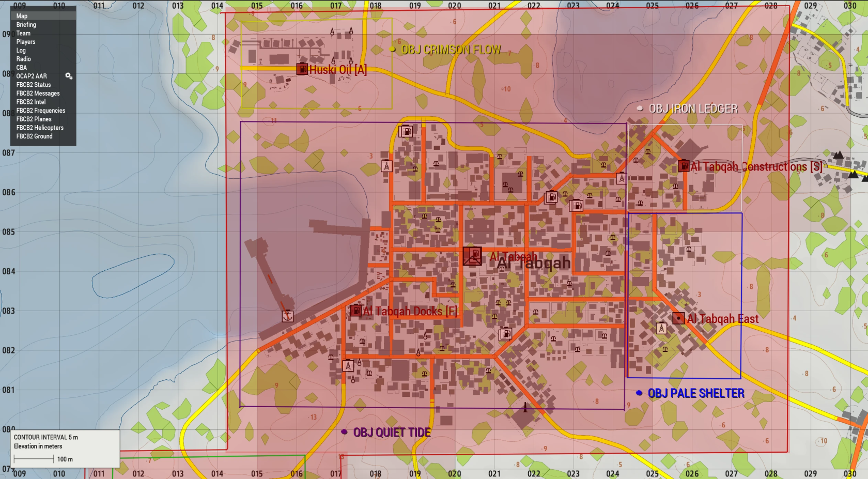Select the Team menu entry
This screenshot has height=479, width=868.
23,33
